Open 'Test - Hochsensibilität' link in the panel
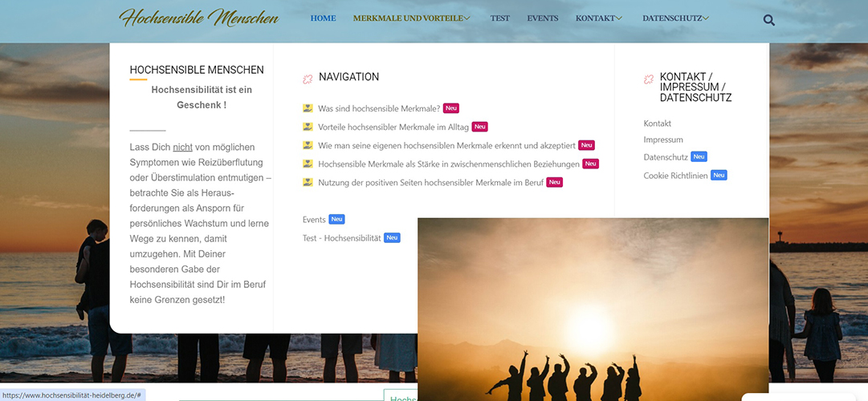868x401 pixels. pos(341,238)
